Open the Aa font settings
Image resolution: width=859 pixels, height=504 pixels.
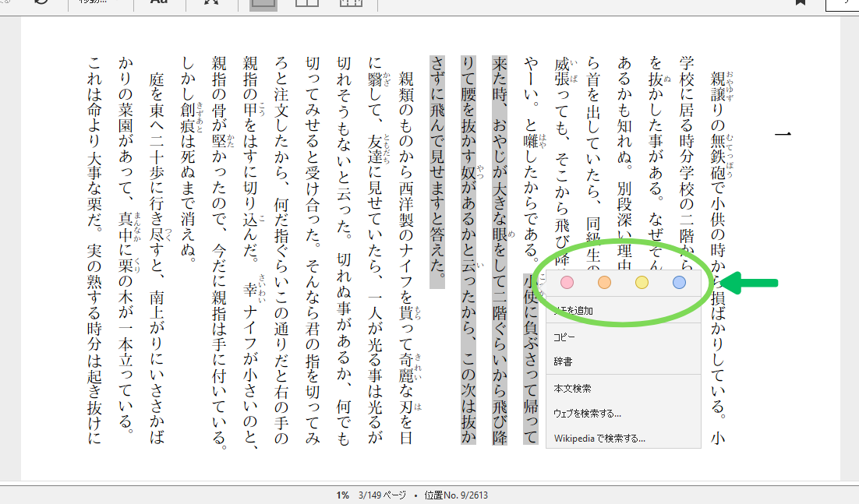point(159,2)
